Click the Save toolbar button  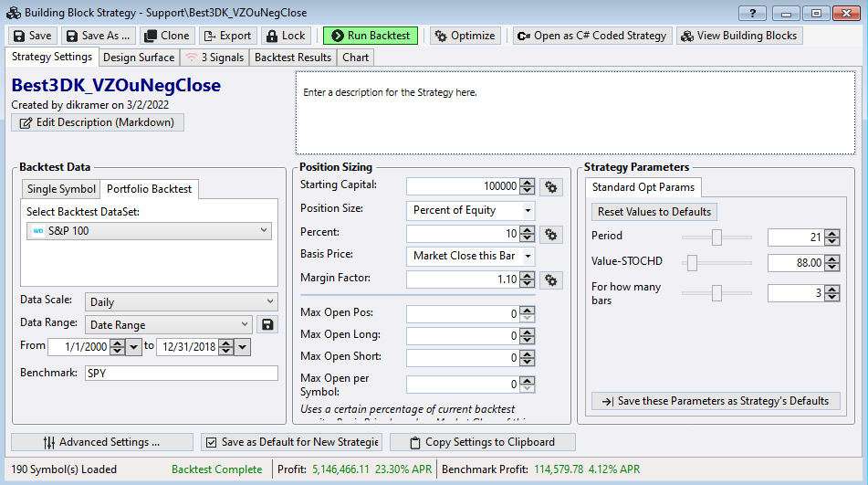pos(32,36)
